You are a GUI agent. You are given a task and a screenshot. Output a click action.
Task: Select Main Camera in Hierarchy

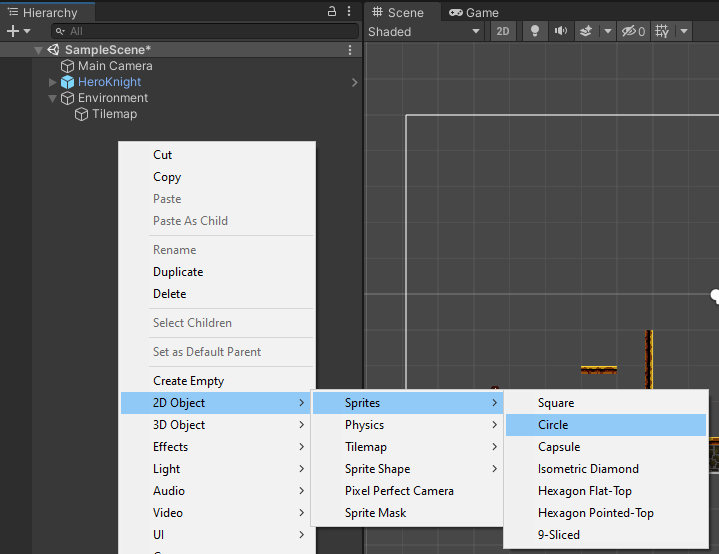[115, 66]
